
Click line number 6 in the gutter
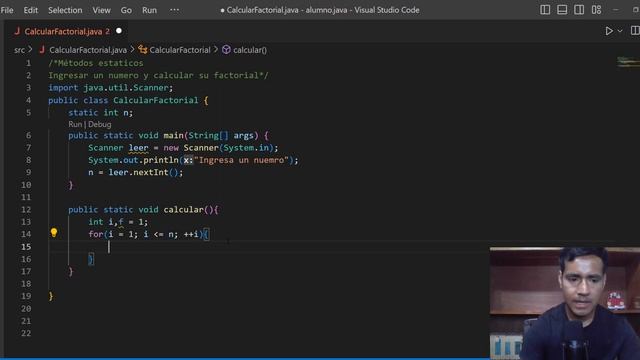[x=28, y=135]
